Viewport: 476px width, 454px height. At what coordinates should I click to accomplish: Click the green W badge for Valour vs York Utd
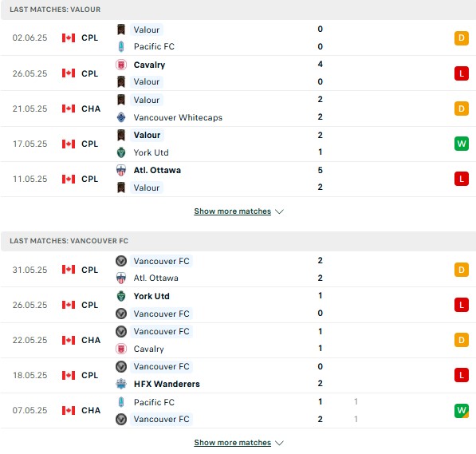[x=462, y=144]
